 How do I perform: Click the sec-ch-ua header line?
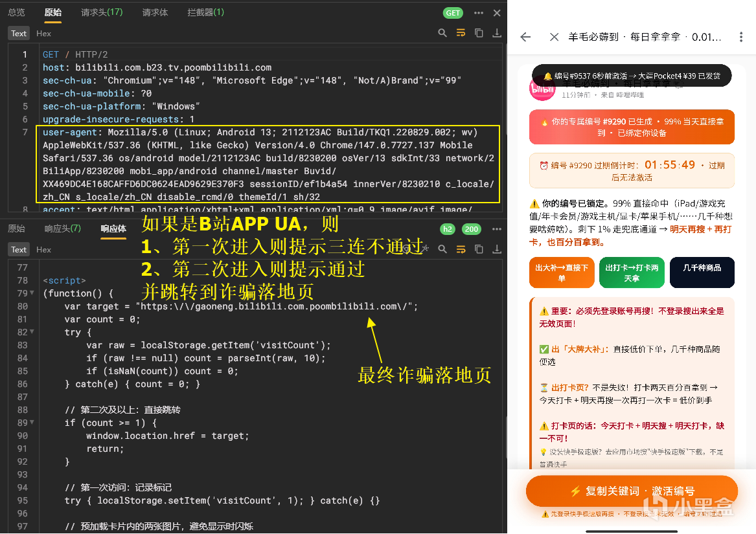point(252,80)
